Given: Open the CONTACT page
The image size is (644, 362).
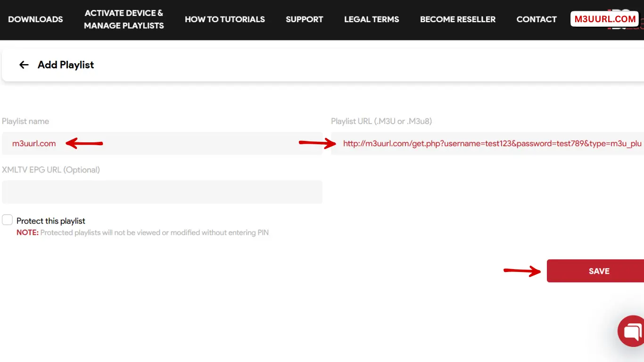Looking at the screenshot, I should 537,19.
